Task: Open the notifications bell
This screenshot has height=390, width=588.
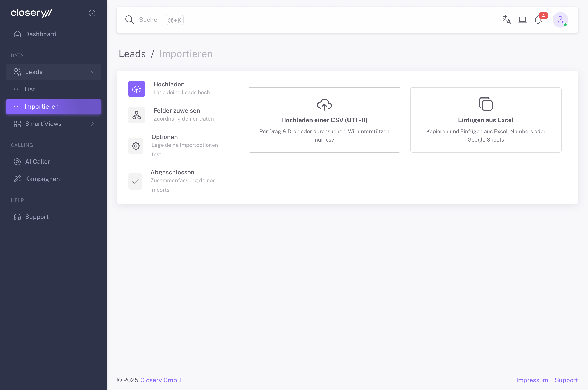Action: [538, 20]
